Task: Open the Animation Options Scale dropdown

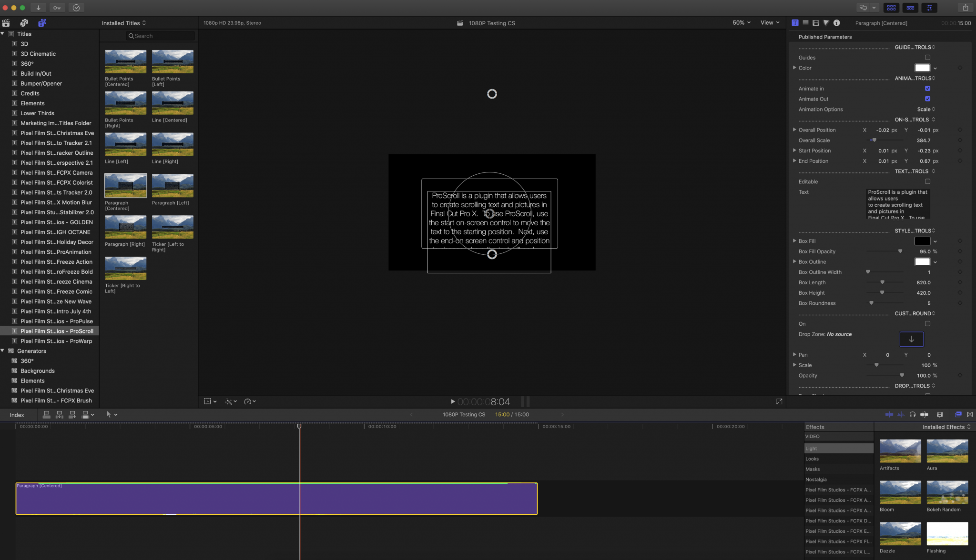Action: tap(926, 110)
